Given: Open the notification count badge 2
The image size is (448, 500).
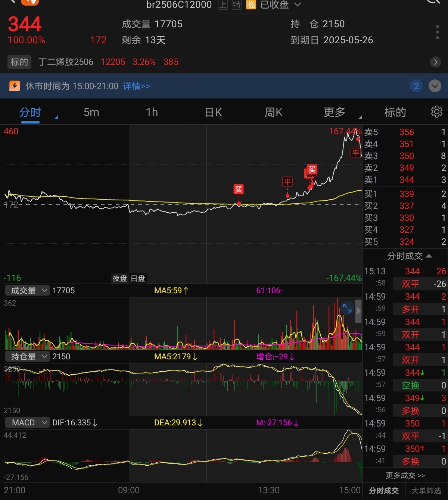Looking at the screenshot, I should click(x=416, y=86).
